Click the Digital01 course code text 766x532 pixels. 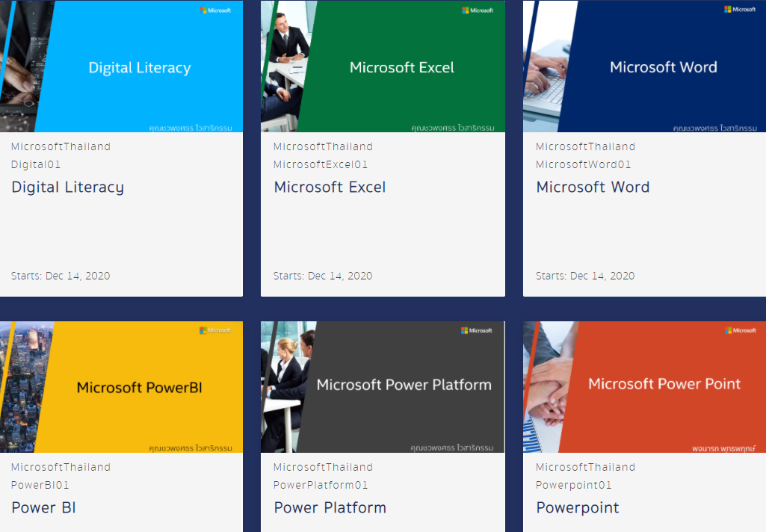(x=36, y=164)
